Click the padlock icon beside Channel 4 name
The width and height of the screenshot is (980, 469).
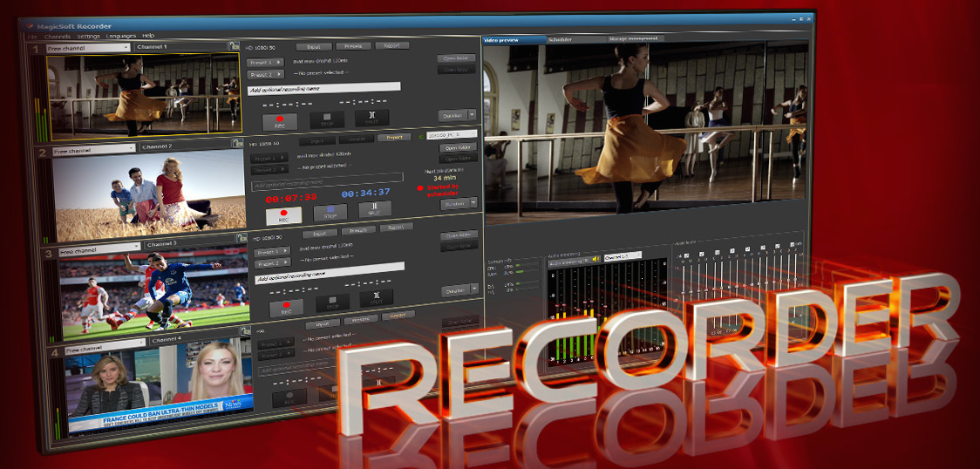[244, 332]
